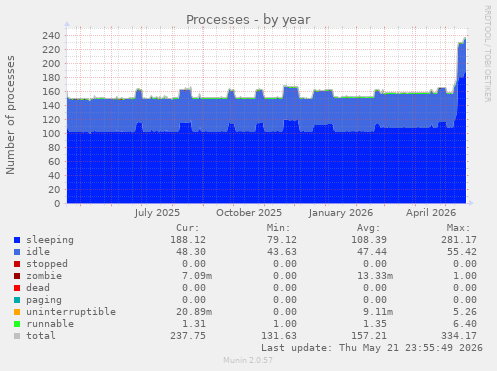Click the 'Max:' column header
Viewport: 497px width, 371px height.
pos(458,228)
